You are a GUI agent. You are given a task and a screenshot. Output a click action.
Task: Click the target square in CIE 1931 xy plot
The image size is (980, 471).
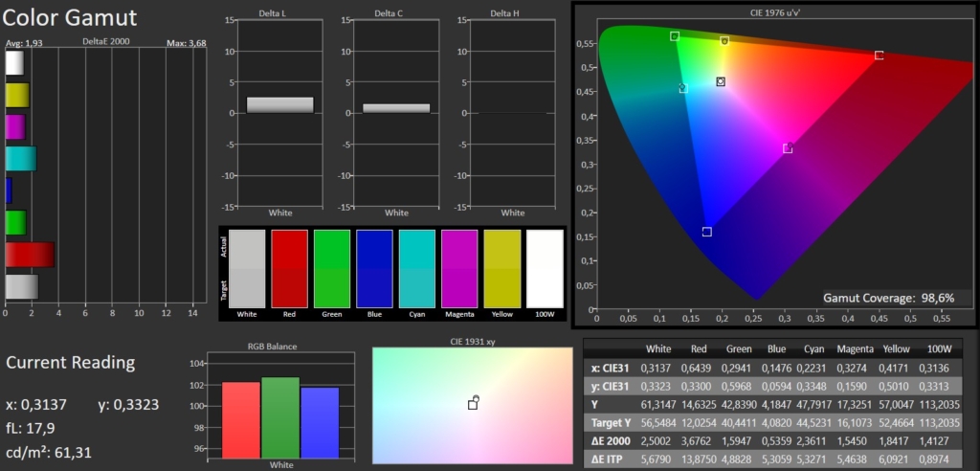tap(473, 405)
